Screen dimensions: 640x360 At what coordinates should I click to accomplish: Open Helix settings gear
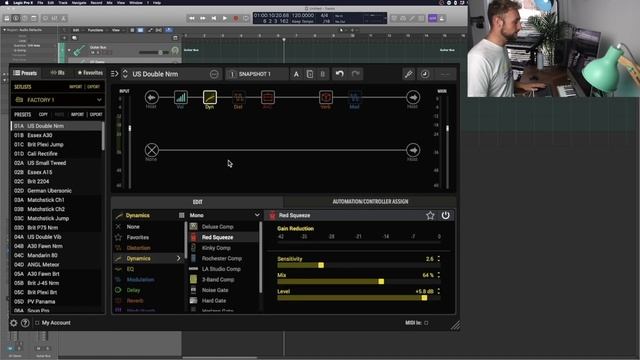(13, 323)
